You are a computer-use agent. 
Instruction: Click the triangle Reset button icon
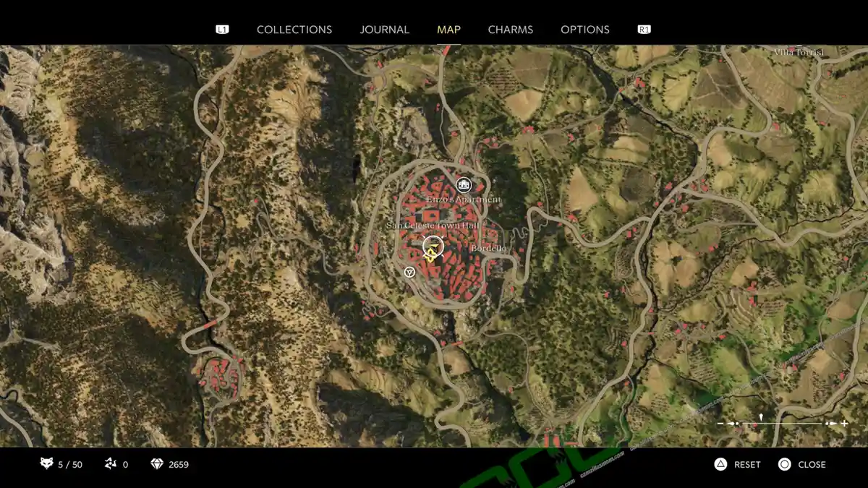[x=720, y=464]
